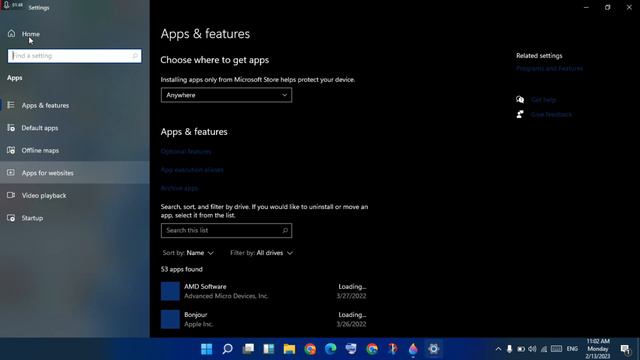Open clock and calendar flyout
The width and height of the screenshot is (640, 360).
pyautogui.click(x=598, y=349)
